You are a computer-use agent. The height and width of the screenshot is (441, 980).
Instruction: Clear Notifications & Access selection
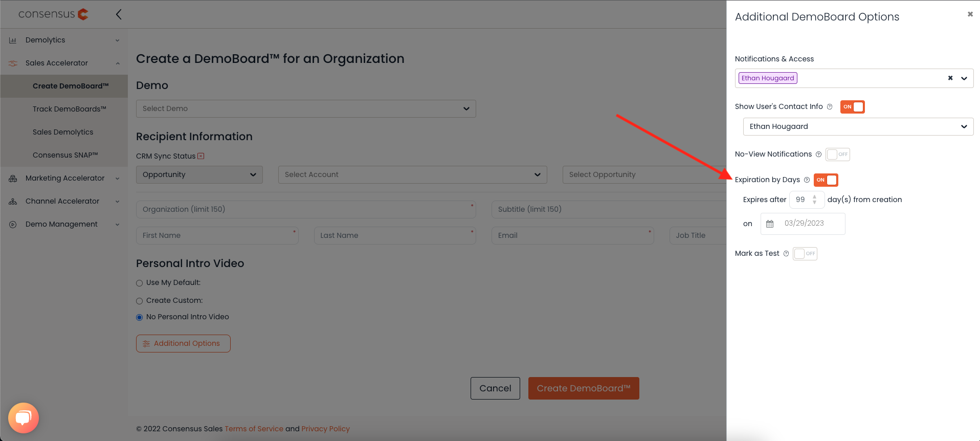pos(950,78)
